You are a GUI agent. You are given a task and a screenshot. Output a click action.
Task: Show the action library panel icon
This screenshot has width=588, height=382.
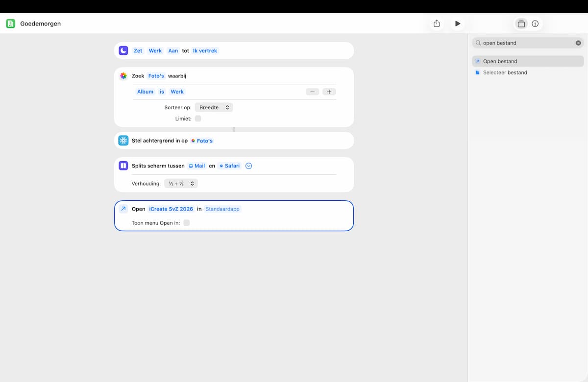click(x=521, y=24)
